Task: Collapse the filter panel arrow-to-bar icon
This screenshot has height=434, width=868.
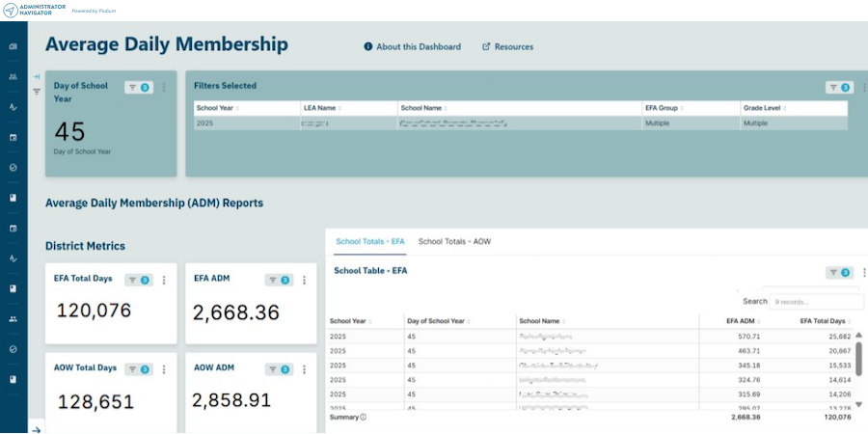Action: (x=37, y=76)
